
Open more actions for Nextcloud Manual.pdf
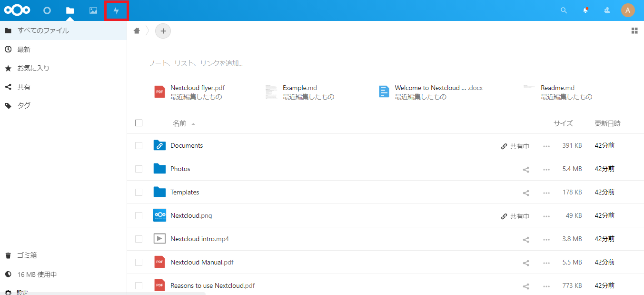tap(546, 263)
